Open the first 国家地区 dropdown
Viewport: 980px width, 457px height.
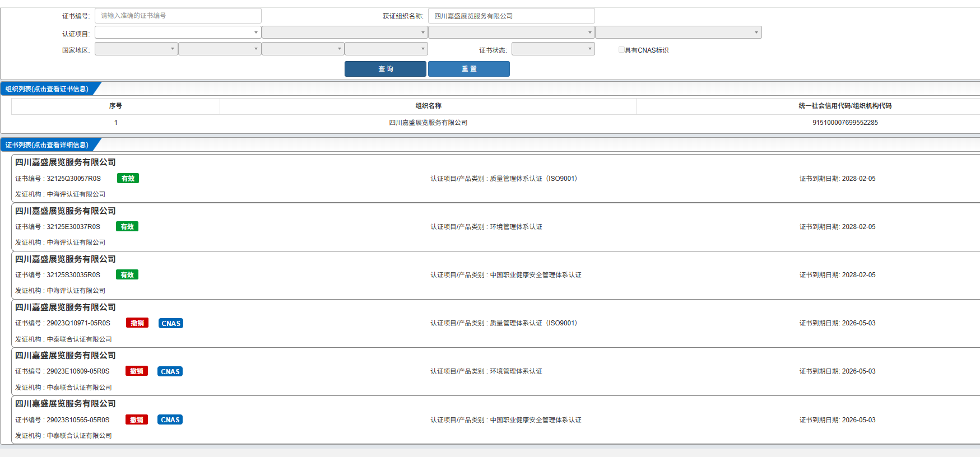click(136, 49)
